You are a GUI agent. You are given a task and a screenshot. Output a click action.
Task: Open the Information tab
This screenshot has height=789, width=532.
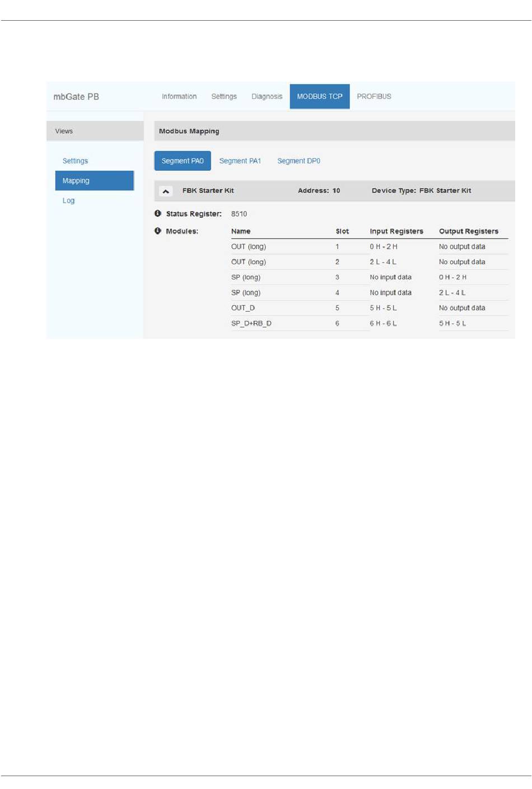[179, 96]
